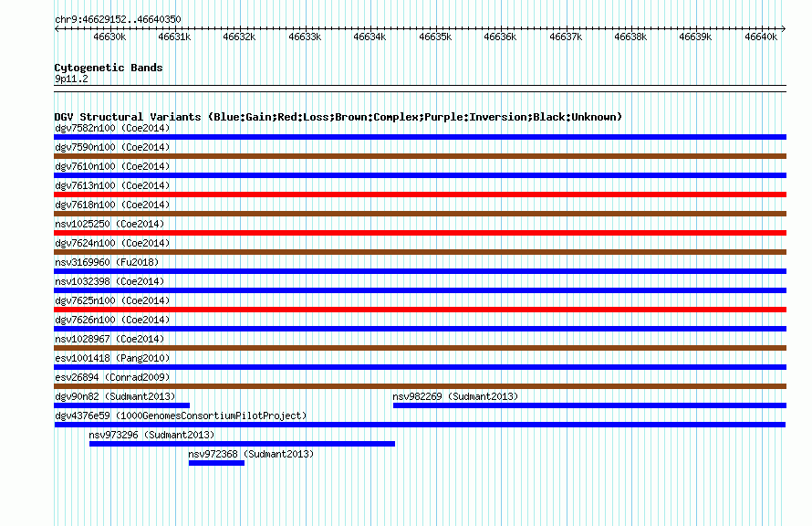This screenshot has height=526, width=812.
Task: Click the nsv982269 (Sudmant2013) label
Action: pyautogui.click(x=455, y=396)
